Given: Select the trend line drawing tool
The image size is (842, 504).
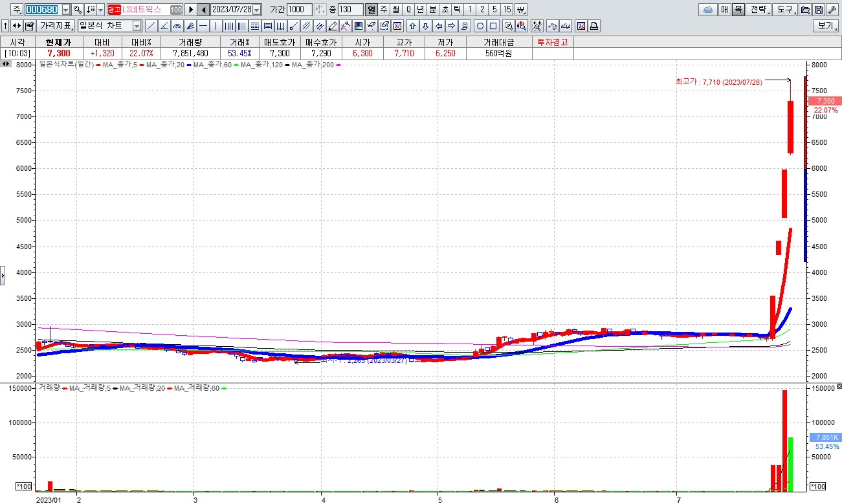Looking at the screenshot, I should [x=151, y=26].
